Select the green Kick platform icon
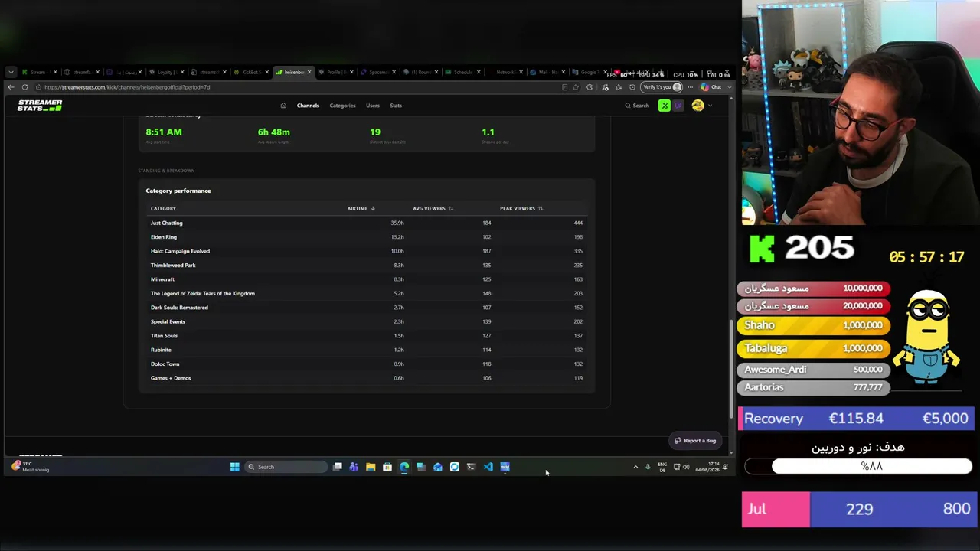This screenshot has width=980, height=551. 664,106
